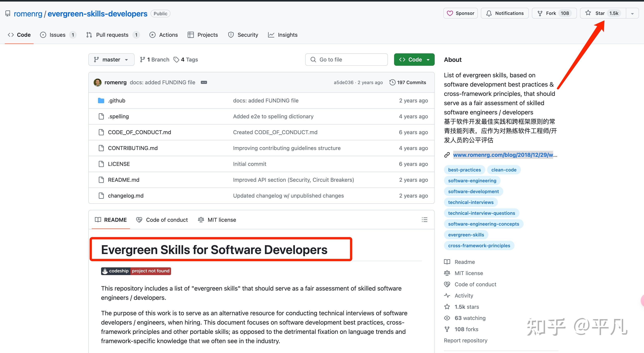This screenshot has height=353, width=644.
Task: Click romenrg's avatar in commit row
Action: [97, 83]
